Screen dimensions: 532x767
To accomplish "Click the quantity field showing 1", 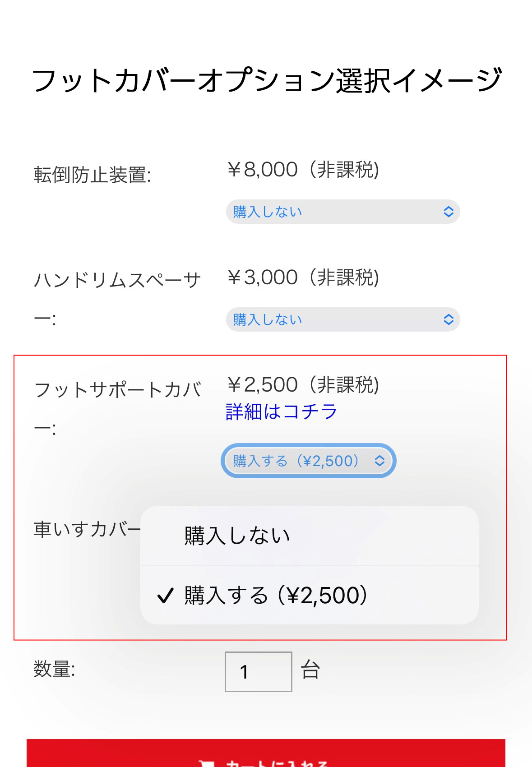I will pyautogui.click(x=258, y=671).
